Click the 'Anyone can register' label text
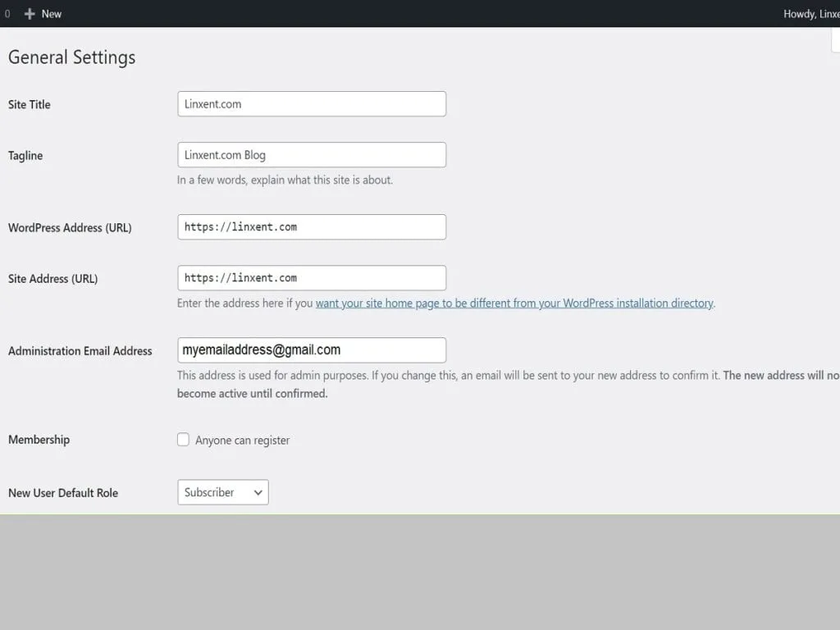This screenshot has width=840, height=630. (242, 441)
